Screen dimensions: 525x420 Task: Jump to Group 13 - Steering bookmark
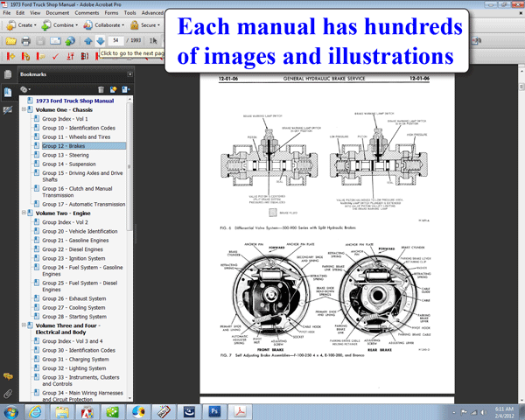click(x=66, y=155)
